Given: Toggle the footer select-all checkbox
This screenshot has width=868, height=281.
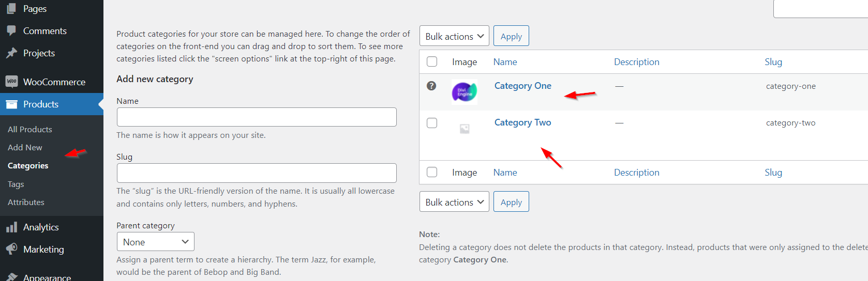Looking at the screenshot, I should [432, 172].
